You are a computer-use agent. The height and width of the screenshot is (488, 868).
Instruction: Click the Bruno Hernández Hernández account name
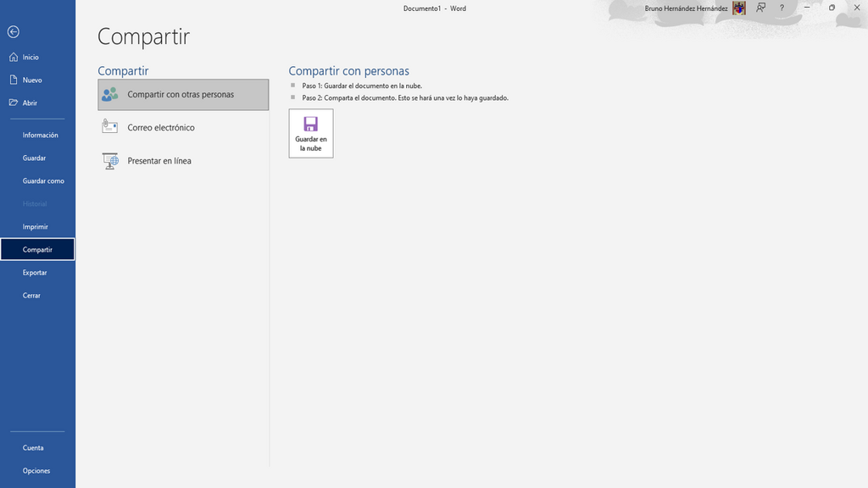(x=686, y=8)
